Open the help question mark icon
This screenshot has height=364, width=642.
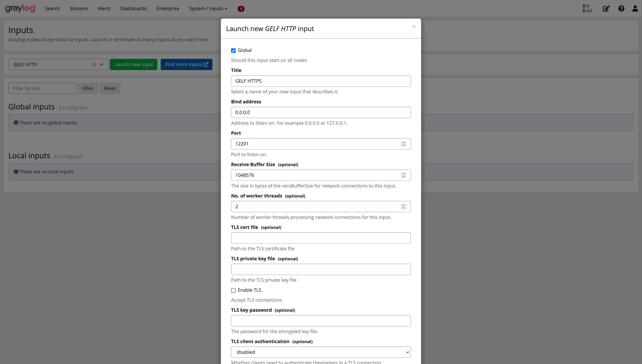[621, 8]
